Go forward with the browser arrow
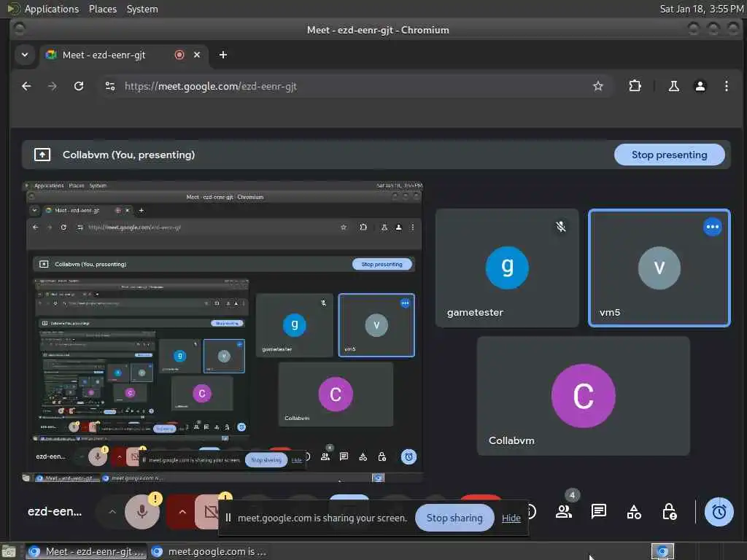Viewport: 747px width, 560px height. click(53, 86)
